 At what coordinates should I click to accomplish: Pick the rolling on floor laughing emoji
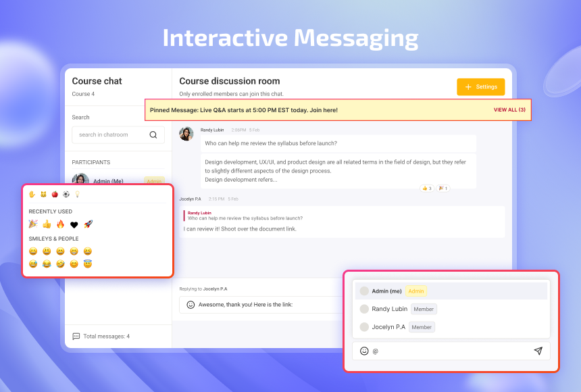(x=60, y=264)
